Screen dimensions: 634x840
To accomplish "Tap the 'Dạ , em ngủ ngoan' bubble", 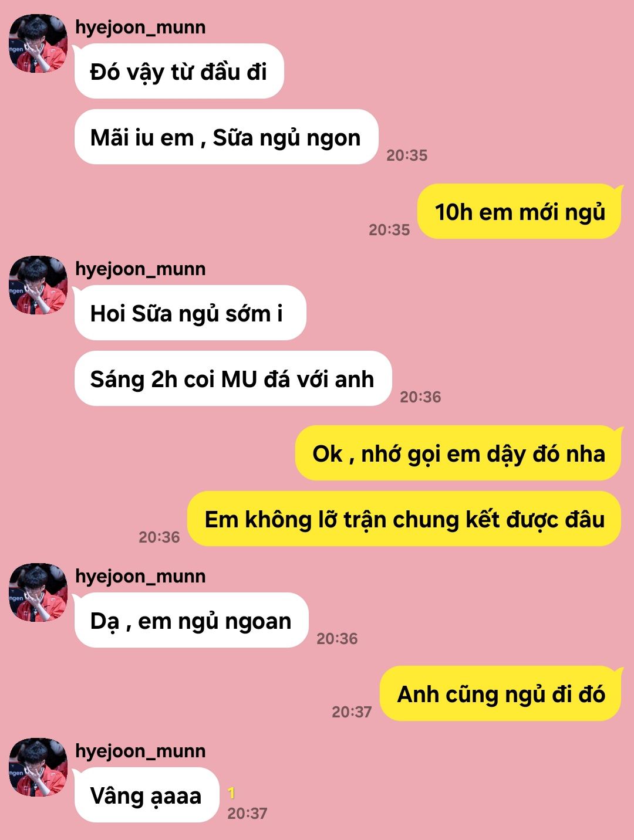I will point(191,621).
